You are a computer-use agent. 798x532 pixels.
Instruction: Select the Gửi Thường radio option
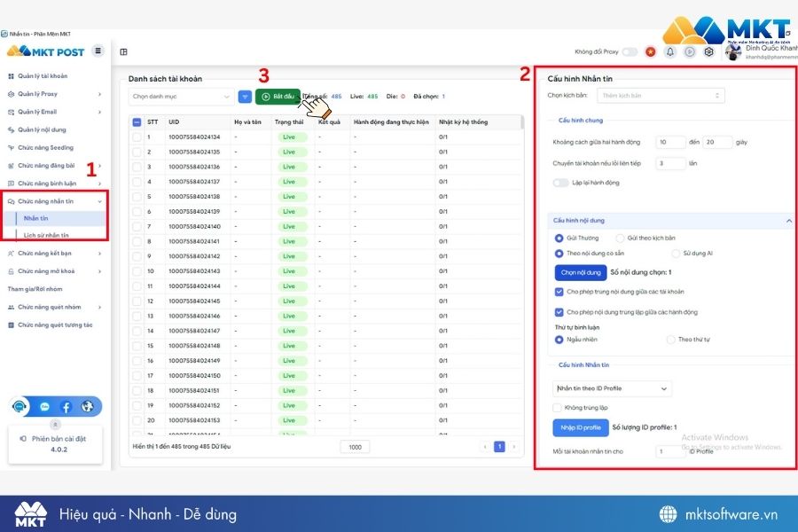pos(559,239)
